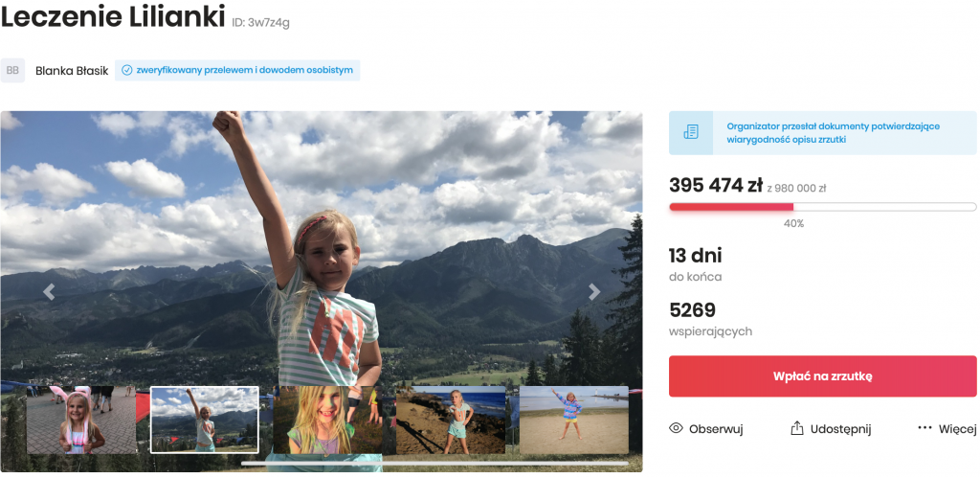This screenshot has height=478, width=980.
Task: Click the 5269 wspierających supporters count
Action: tap(709, 320)
